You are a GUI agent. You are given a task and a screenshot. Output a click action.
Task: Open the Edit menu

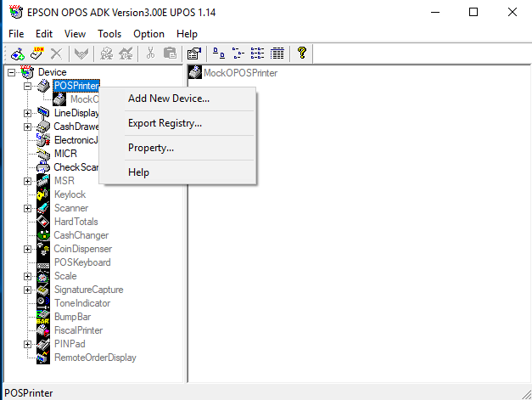(44, 34)
